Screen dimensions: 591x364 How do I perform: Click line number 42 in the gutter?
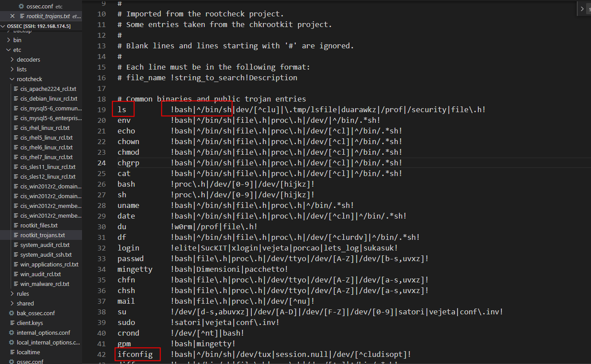pos(102,354)
